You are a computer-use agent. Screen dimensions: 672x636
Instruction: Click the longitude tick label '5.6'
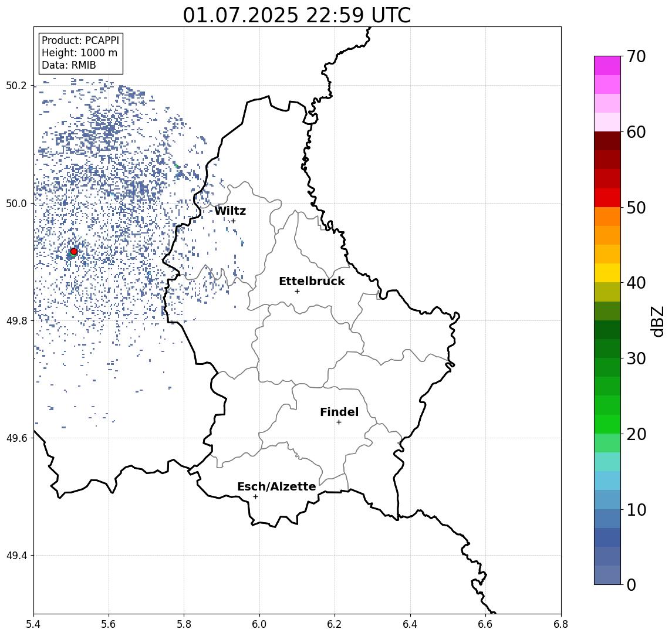click(109, 624)
